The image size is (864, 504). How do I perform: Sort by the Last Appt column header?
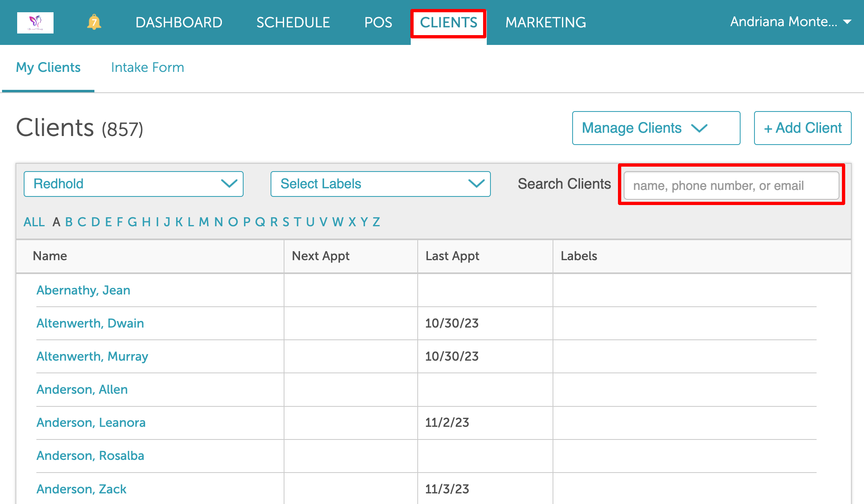click(452, 256)
